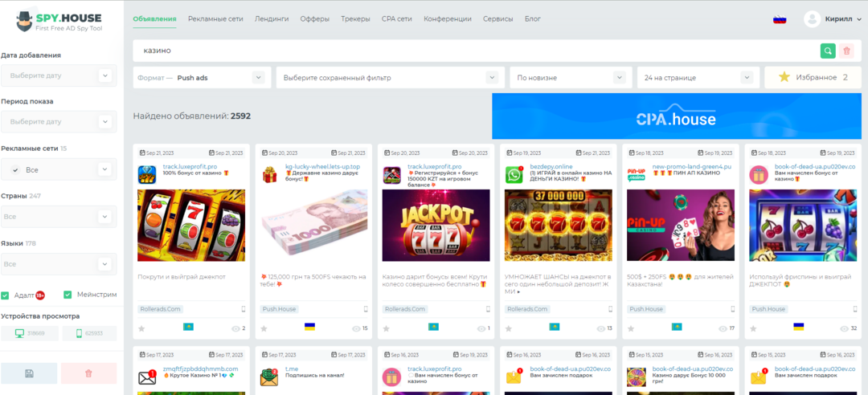
Task: Toggle the Адалт 18+ checkbox
Action: coord(6,295)
